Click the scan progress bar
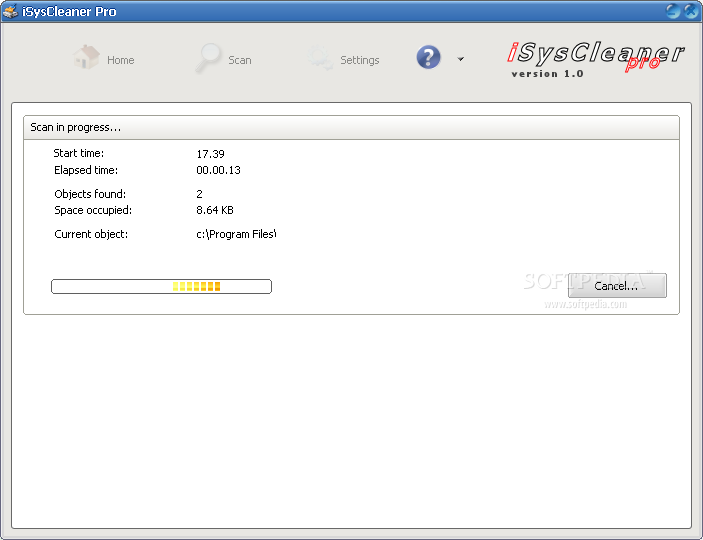 click(x=161, y=287)
